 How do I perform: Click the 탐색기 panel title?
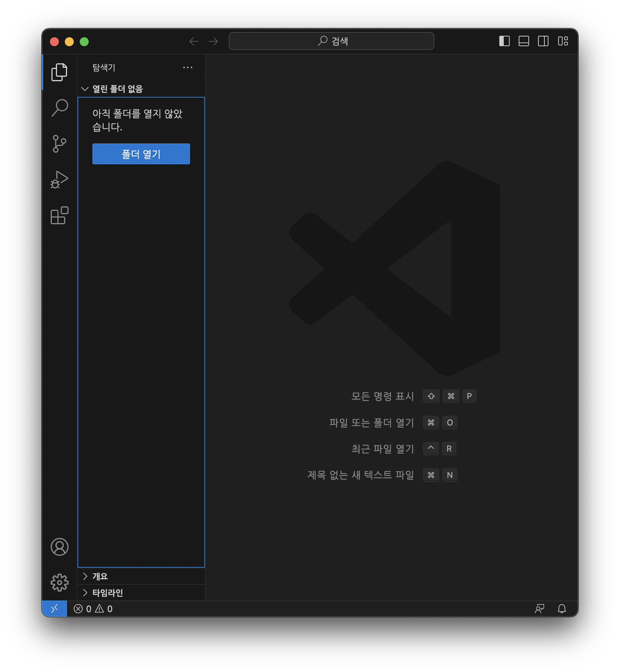click(104, 67)
